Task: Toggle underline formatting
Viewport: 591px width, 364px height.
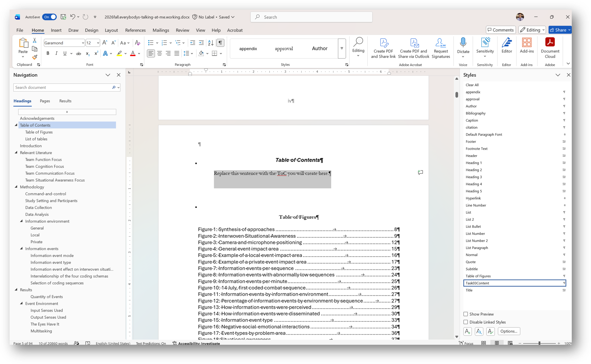Action: click(65, 53)
